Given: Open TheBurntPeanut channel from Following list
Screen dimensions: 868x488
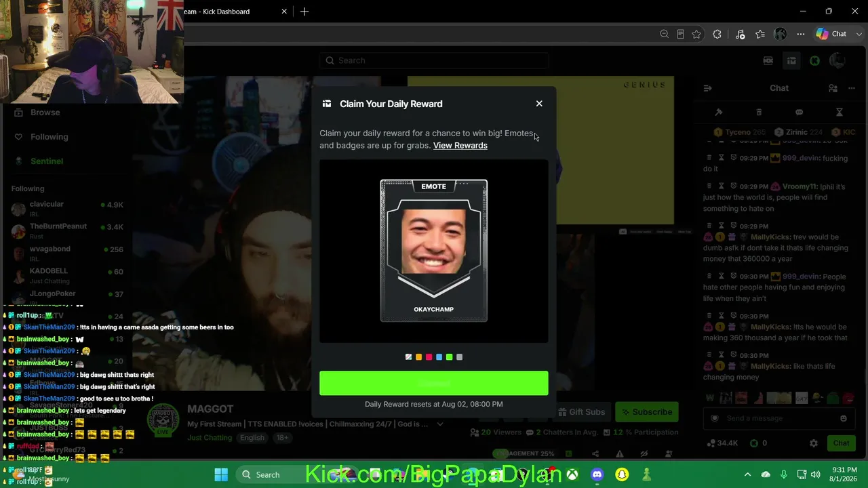Looking at the screenshot, I should [68, 230].
